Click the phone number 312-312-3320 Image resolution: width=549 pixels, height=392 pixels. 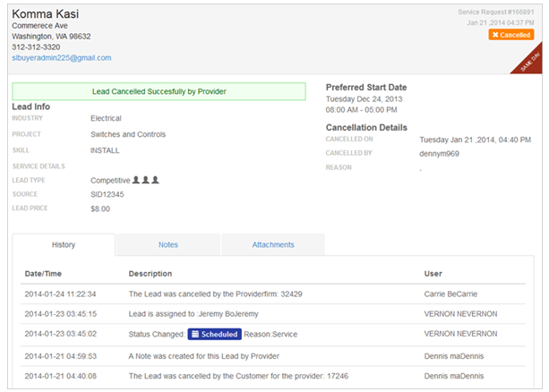pyautogui.click(x=36, y=47)
